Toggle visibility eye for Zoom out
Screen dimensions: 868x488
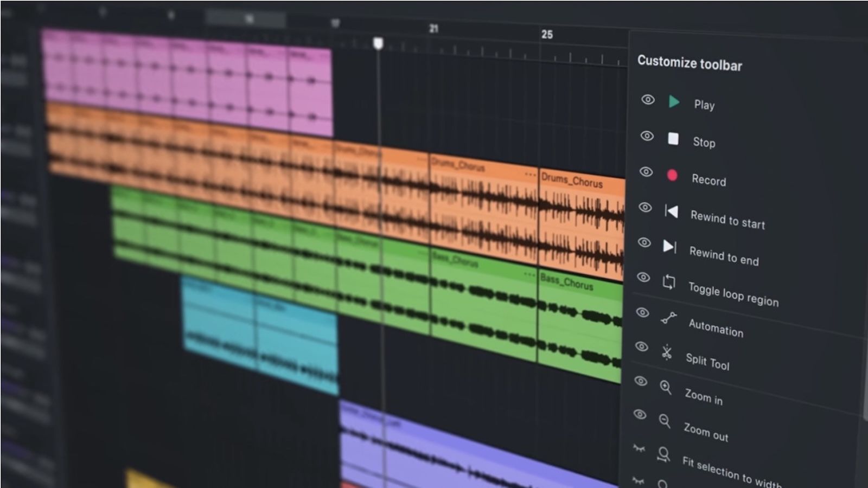click(x=640, y=415)
